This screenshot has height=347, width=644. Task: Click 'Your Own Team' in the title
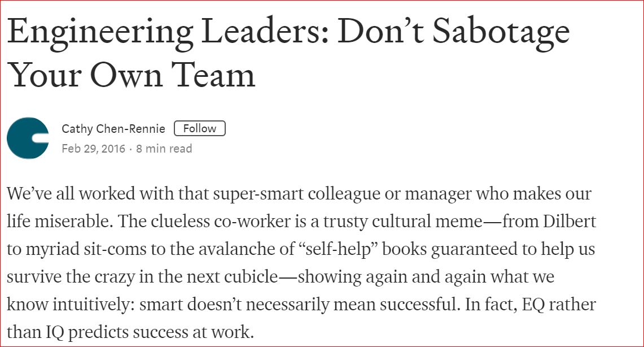pyautogui.click(x=132, y=76)
